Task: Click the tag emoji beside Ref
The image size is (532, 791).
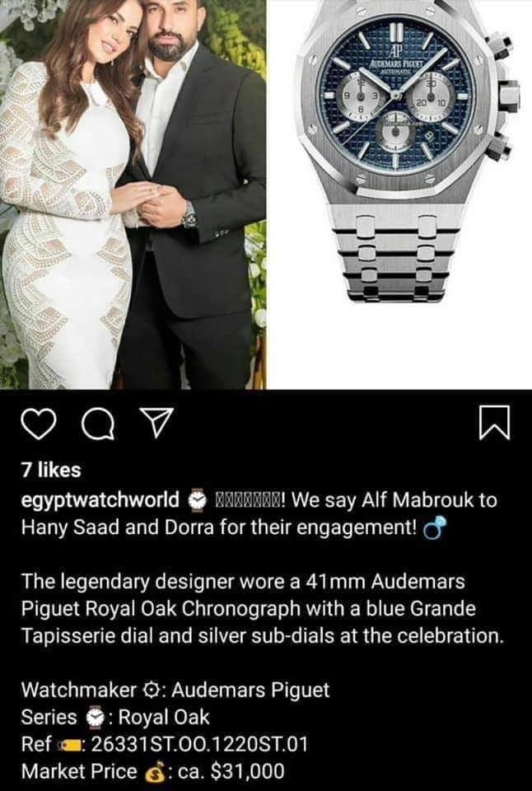Action: 72,745
